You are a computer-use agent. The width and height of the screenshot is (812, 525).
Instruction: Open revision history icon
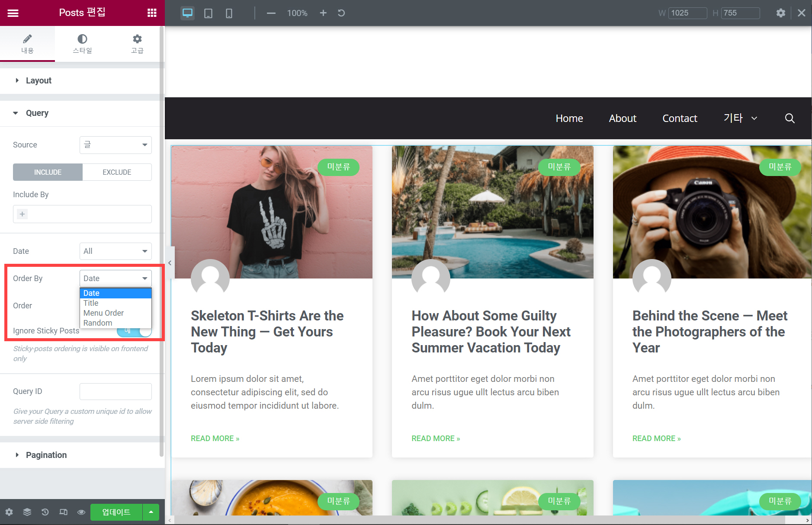[45, 512]
